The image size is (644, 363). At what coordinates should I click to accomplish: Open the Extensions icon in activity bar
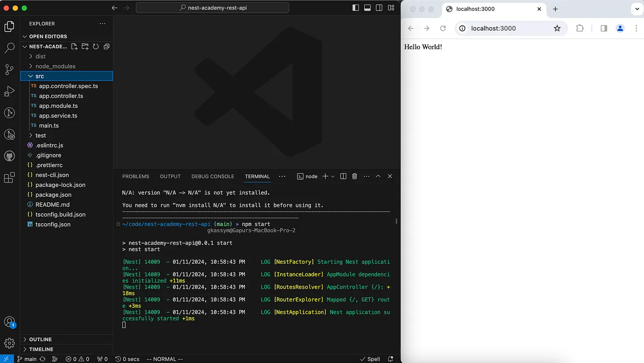click(9, 177)
